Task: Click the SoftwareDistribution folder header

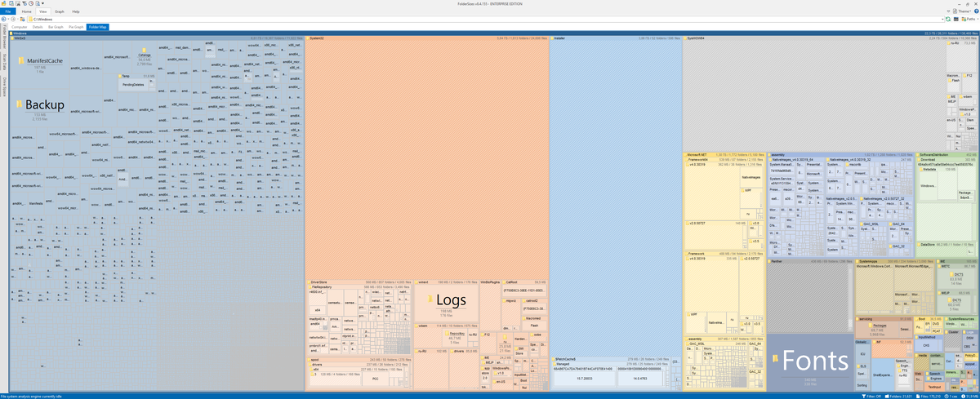Action: pyautogui.click(x=947, y=154)
